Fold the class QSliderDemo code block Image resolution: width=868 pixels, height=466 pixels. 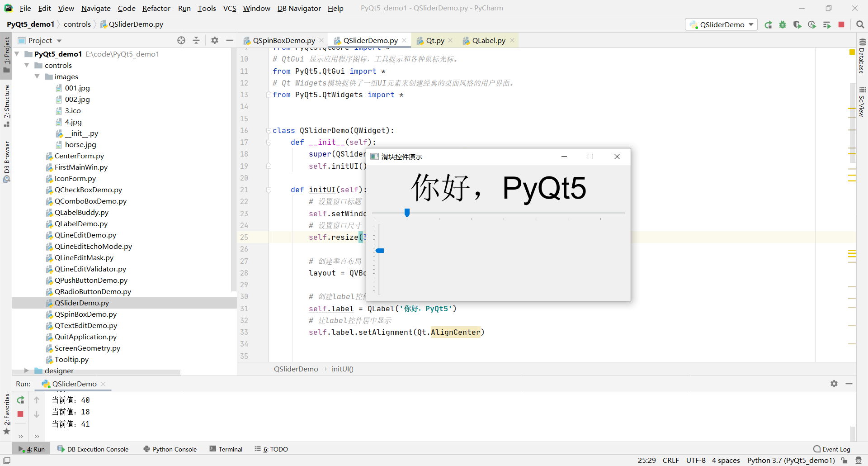click(269, 131)
